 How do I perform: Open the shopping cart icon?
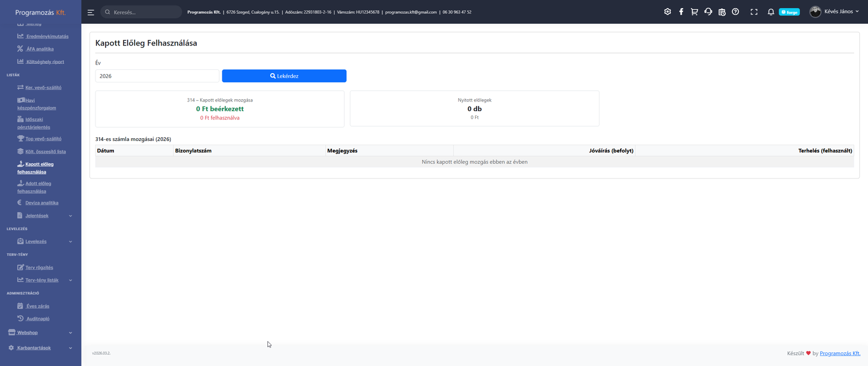coord(694,11)
